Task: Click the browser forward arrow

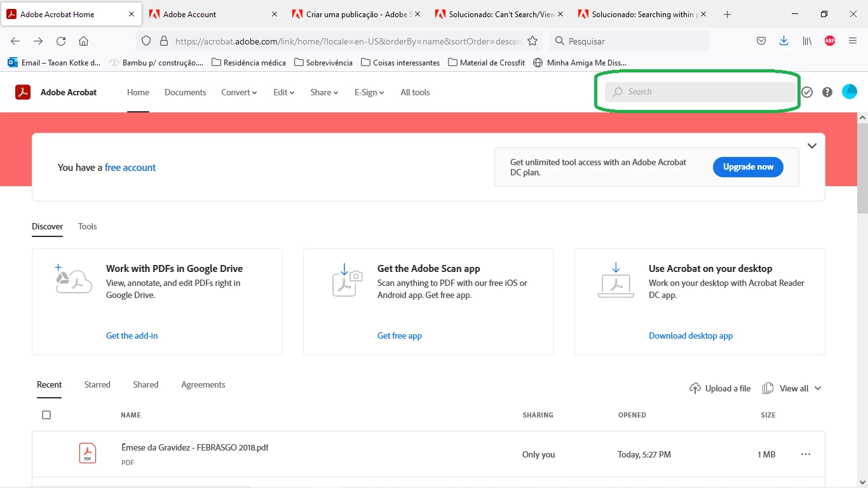Action: (38, 41)
